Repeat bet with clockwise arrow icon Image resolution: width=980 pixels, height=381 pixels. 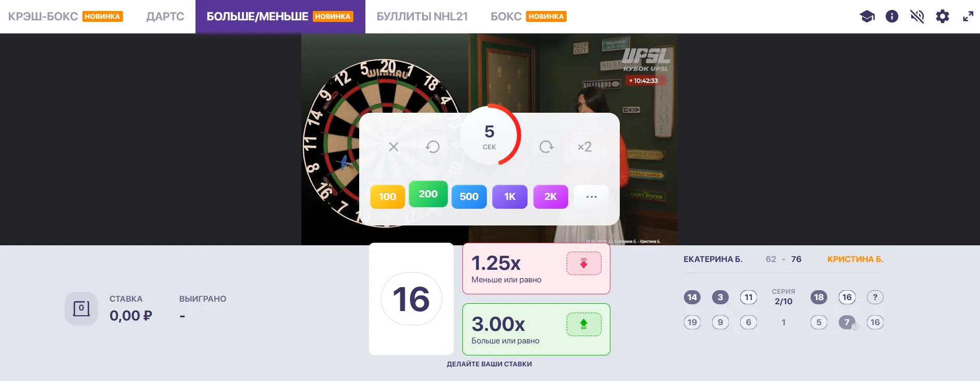pos(546,147)
